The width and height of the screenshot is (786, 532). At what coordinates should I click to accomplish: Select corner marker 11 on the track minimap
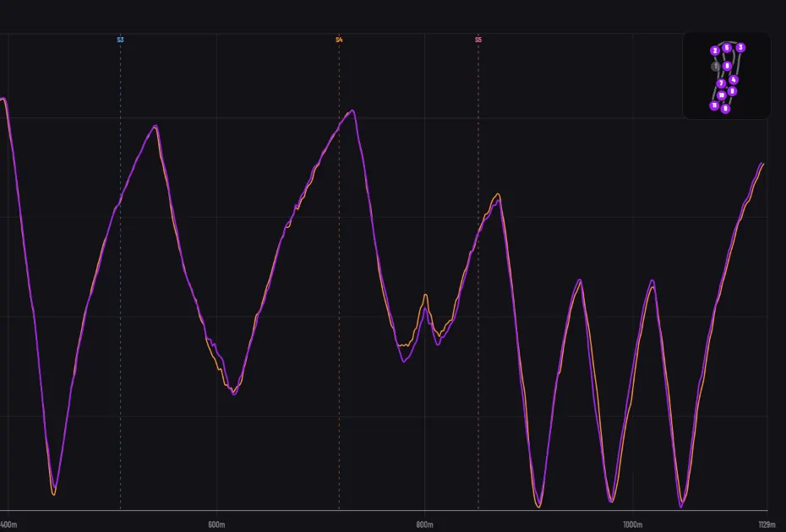pyautogui.click(x=714, y=106)
